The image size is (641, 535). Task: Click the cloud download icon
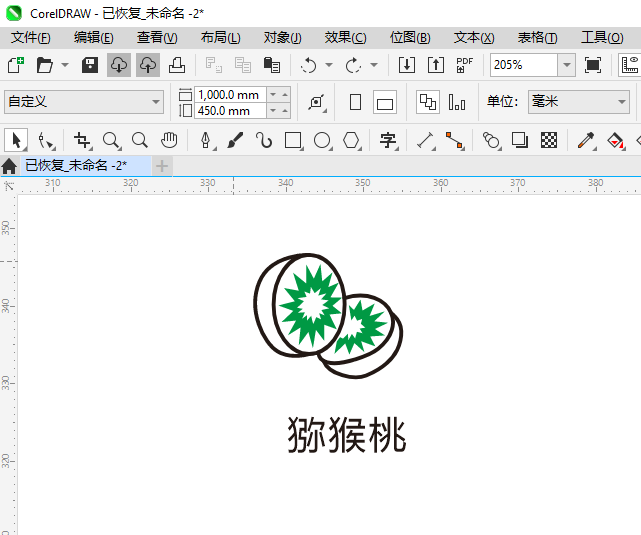click(119, 65)
